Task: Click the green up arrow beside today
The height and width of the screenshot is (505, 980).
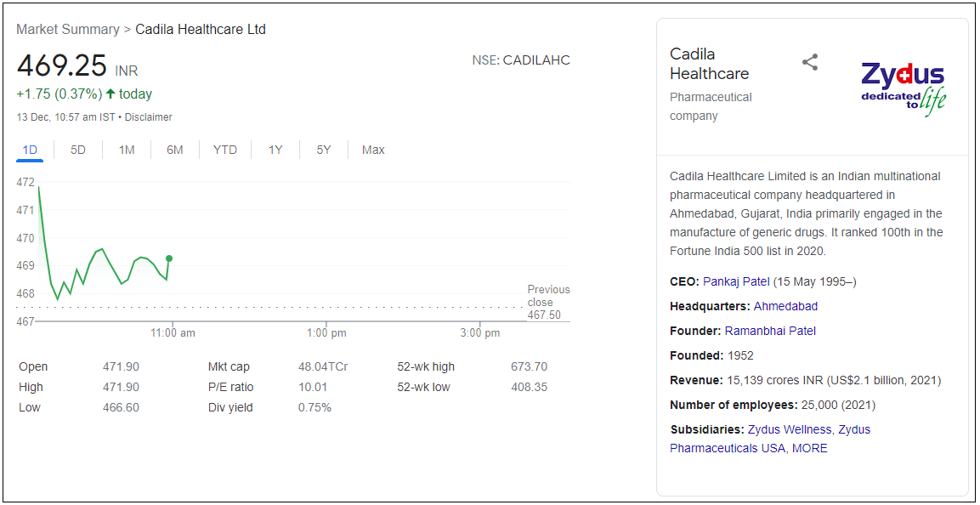Action: point(110,94)
